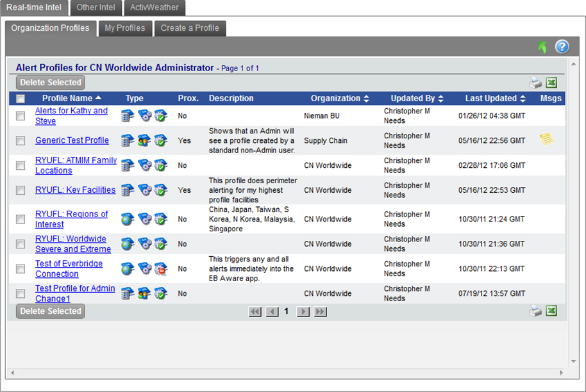The width and height of the screenshot is (586, 392).
Task: Click bottom Excel export icon below the table
Action: pyautogui.click(x=551, y=311)
